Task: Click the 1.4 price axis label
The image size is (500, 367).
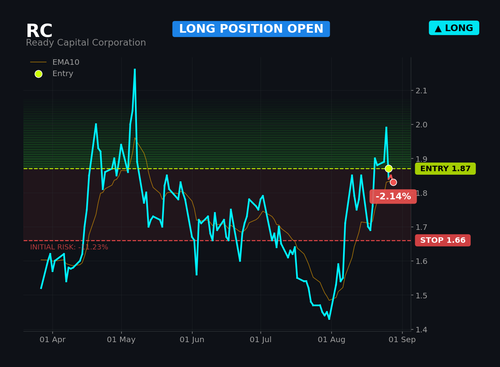Action: pyautogui.click(x=421, y=330)
